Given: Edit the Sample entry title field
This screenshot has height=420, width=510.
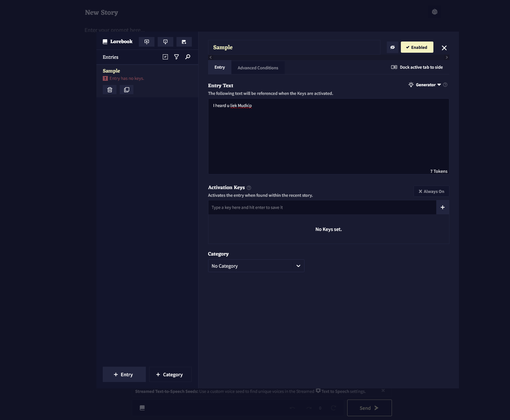Looking at the screenshot, I should coord(294,47).
